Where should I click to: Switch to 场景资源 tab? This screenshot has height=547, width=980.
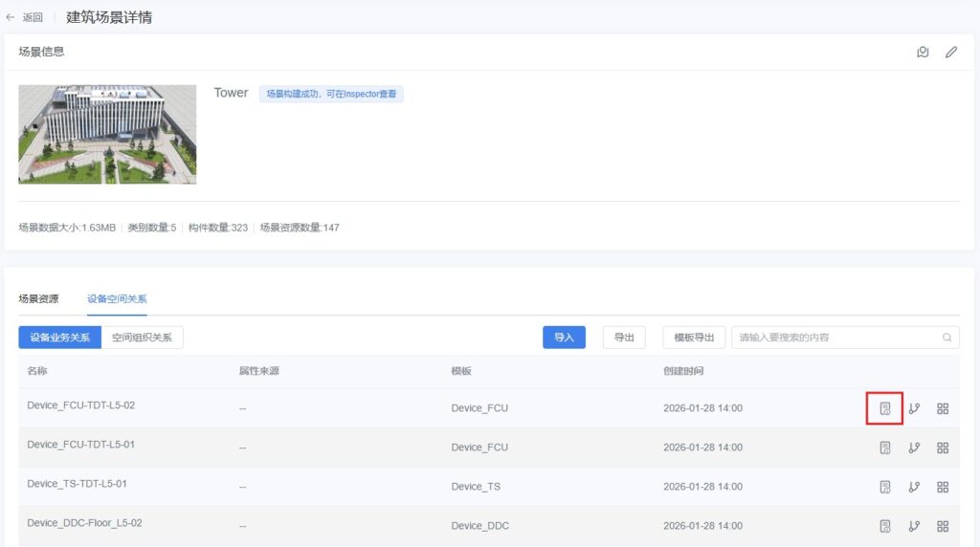38,299
